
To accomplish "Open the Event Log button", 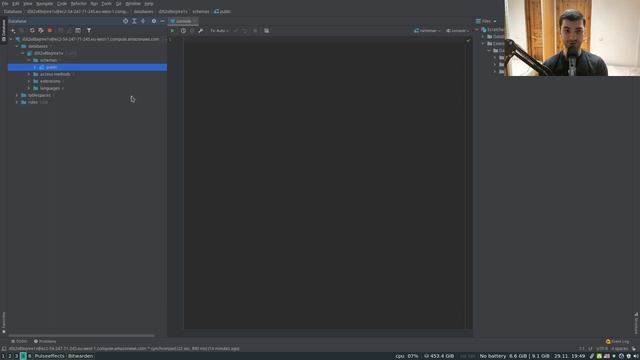I will click(x=617, y=341).
